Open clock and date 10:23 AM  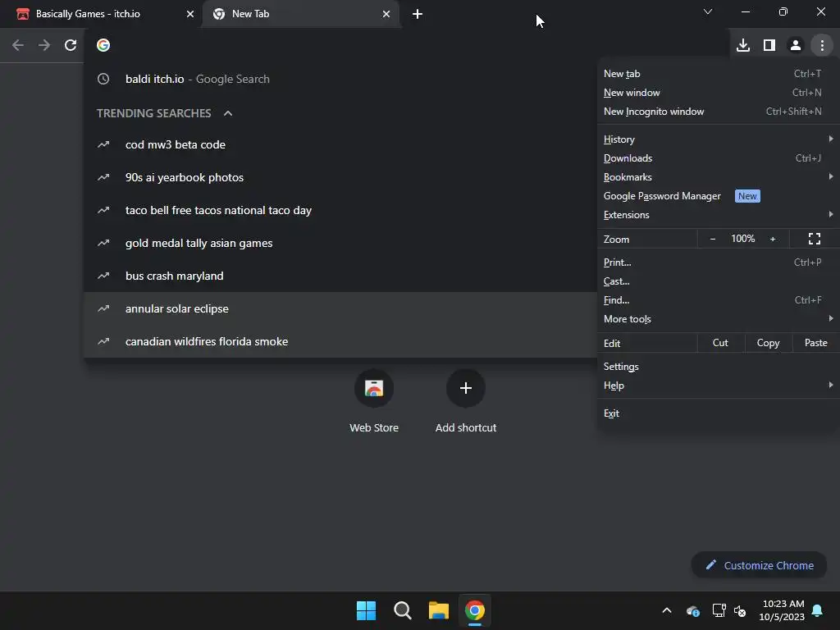(x=782, y=610)
